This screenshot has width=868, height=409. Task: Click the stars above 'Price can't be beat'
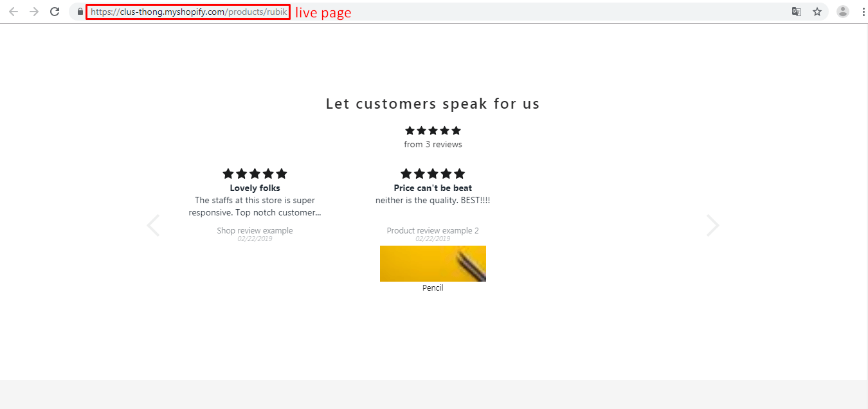433,174
